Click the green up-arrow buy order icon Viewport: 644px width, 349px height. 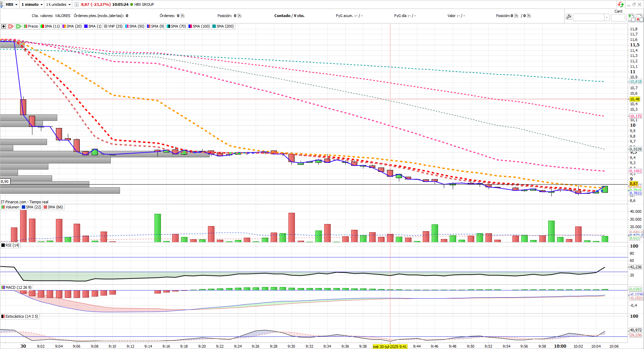click(631, 18)
